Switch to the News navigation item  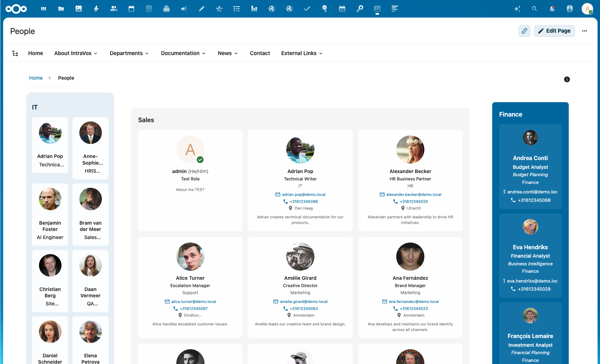pos(227,53)
